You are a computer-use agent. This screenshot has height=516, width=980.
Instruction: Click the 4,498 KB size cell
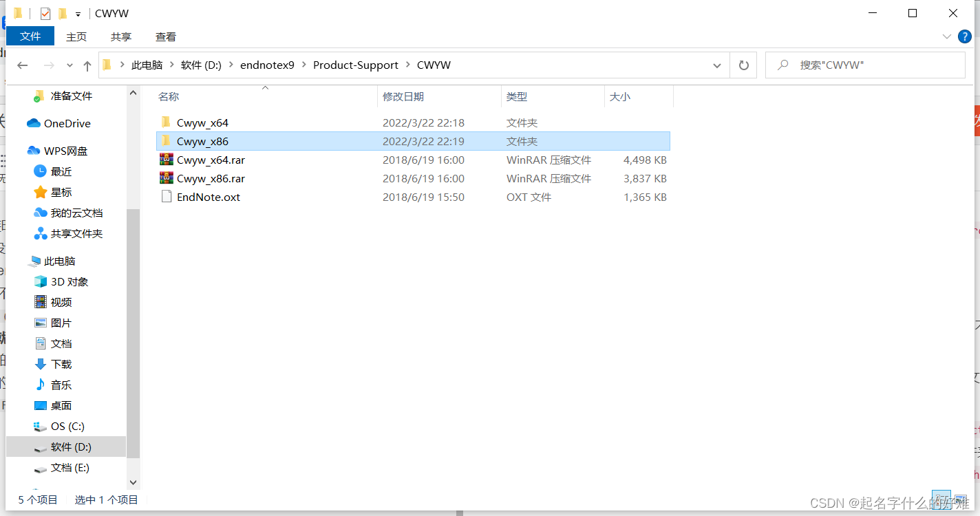[645, 160]
